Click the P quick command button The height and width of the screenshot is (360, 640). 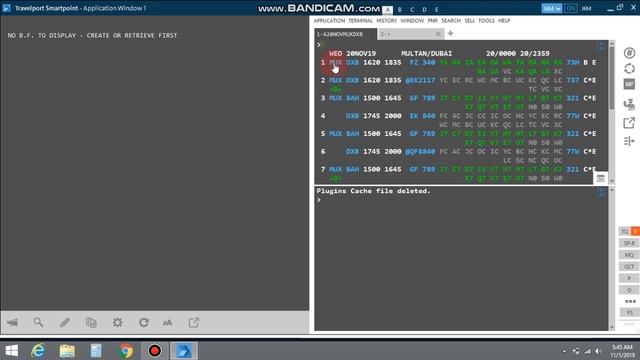pyautogui.click(x=629, y=278)
